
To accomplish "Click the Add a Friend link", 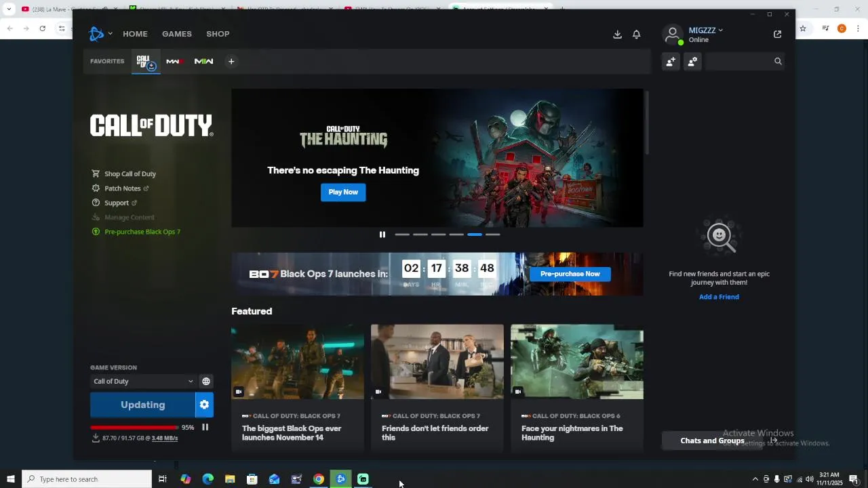I will pyautogui.click(x=719, y=297).
